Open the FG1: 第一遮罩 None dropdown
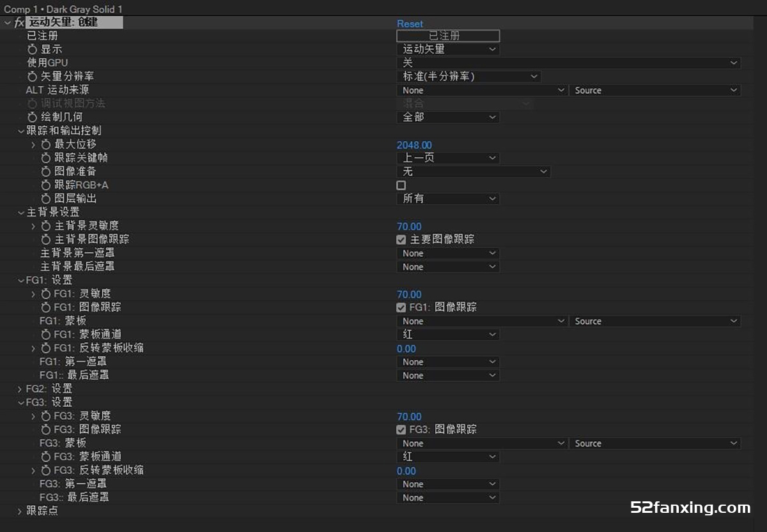 pyautogui.click(x=448, y=361)
